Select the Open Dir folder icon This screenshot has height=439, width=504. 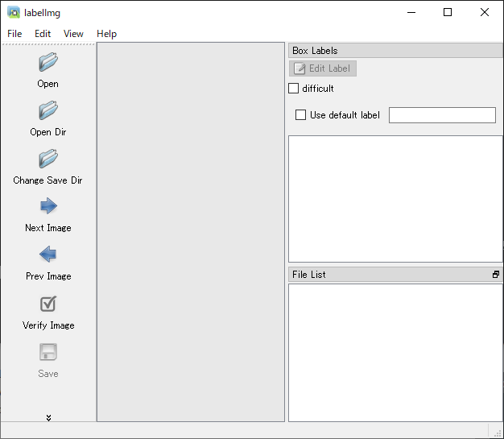click(x=48, y=110)
